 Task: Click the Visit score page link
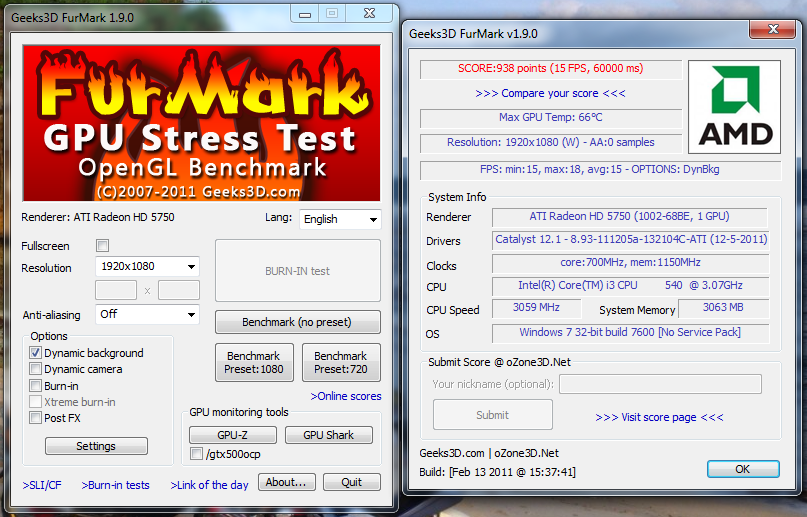(659, 417)
